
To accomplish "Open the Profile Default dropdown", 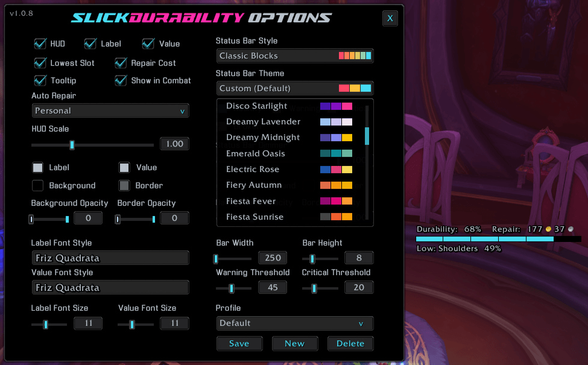I will tap(295, 323).
